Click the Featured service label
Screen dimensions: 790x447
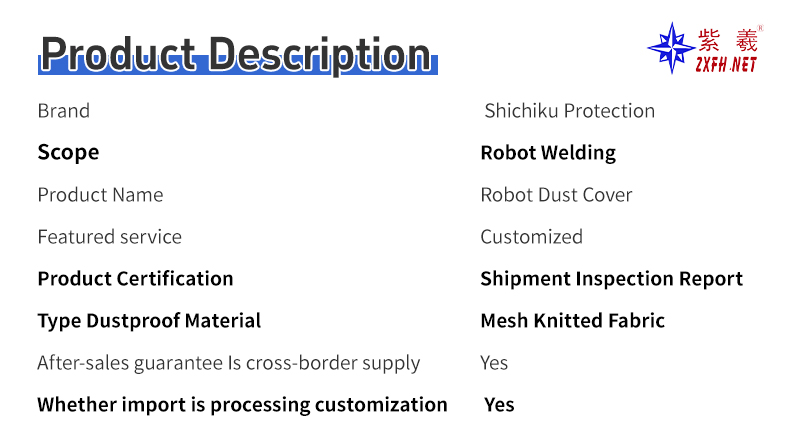tap(109, 237)
